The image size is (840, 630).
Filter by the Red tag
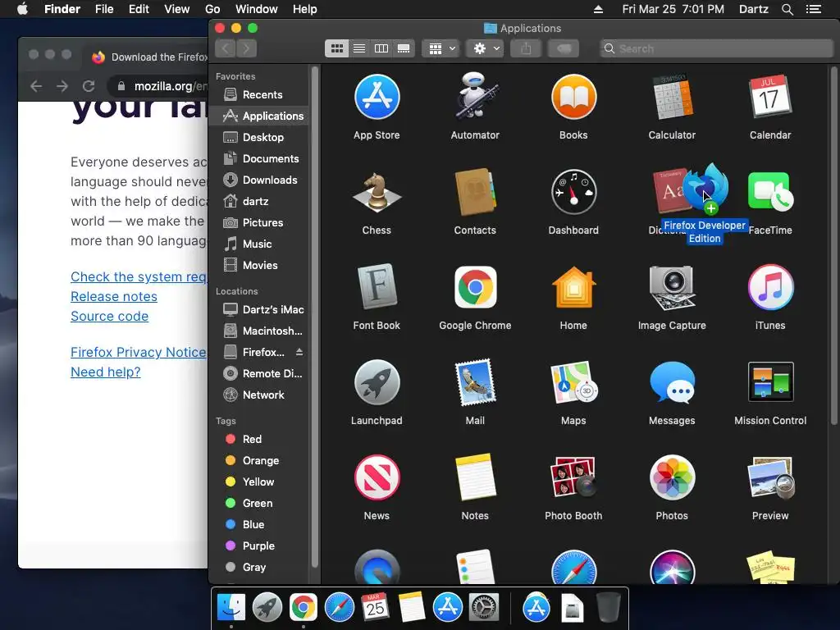tap(259, 440)
